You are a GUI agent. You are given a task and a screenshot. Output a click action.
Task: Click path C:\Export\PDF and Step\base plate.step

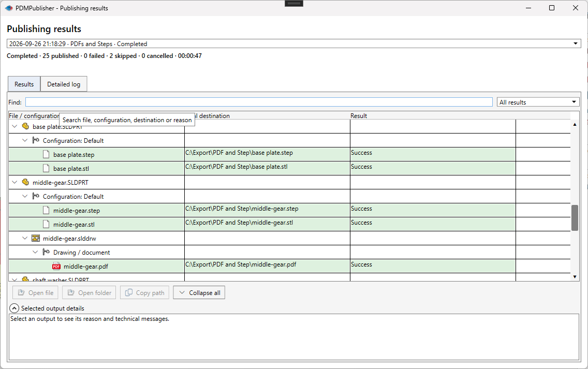click(239, 153)
